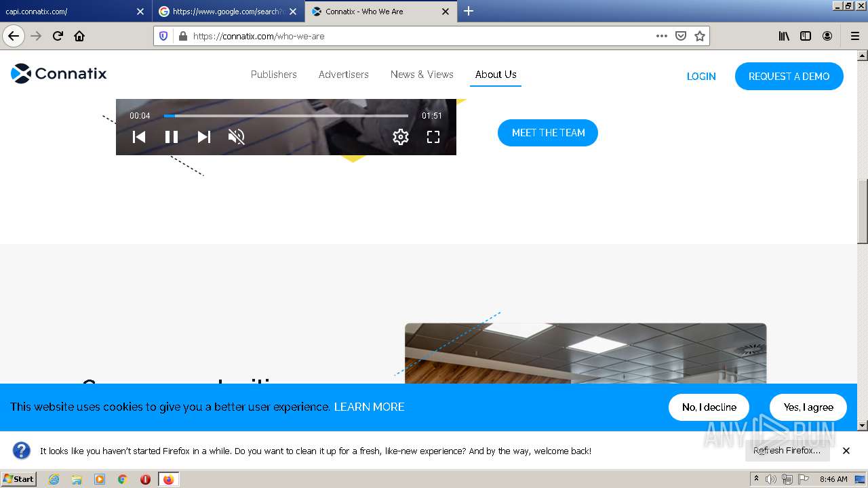Open About Us menu
The image size is (868, 488).
(x=496, y=75)
